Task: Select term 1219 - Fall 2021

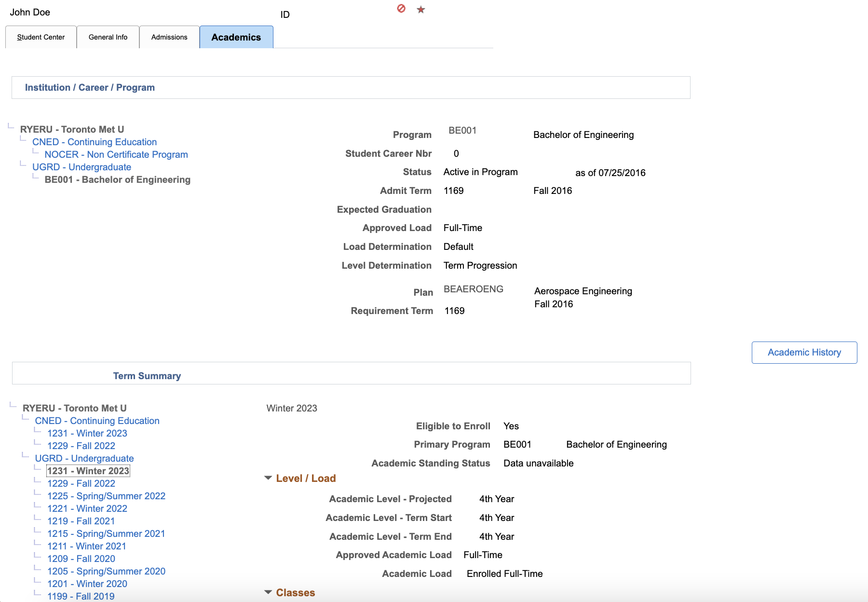Action: [x=81, y=521]
